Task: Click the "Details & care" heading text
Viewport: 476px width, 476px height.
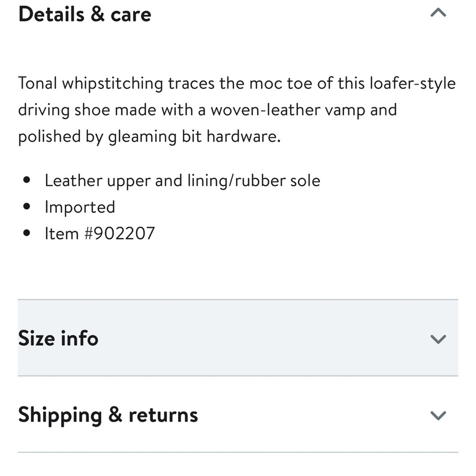Action: [x=85, y=14]
